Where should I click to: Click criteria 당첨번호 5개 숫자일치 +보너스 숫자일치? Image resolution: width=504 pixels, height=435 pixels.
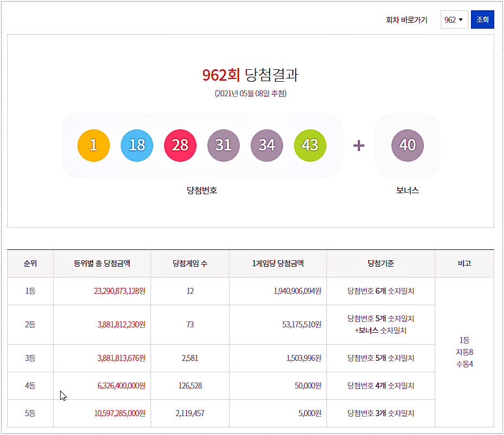pyautogui.click(x=381, y=325)
